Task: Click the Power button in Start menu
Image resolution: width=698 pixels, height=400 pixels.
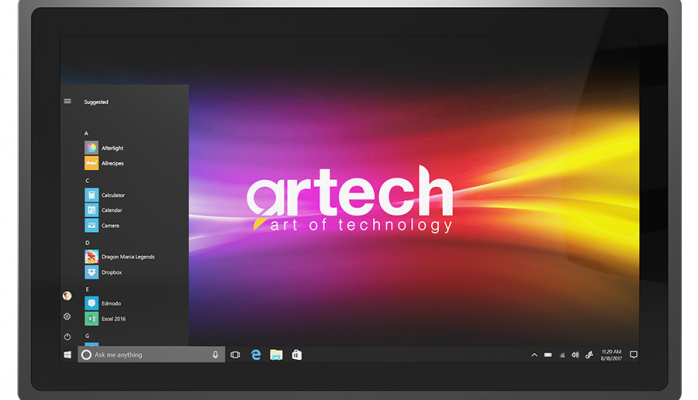Action: (67, 337)
